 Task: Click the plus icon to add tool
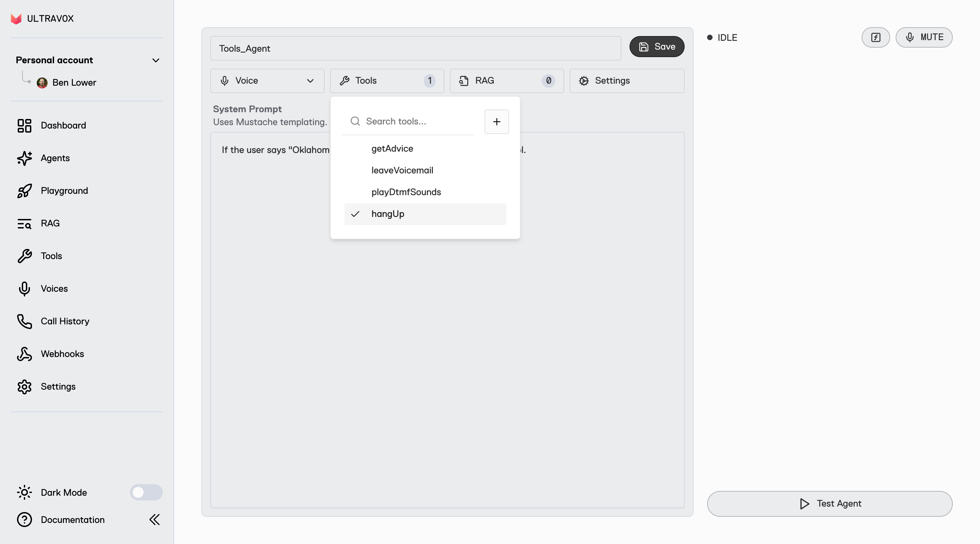tap(496, 122)
